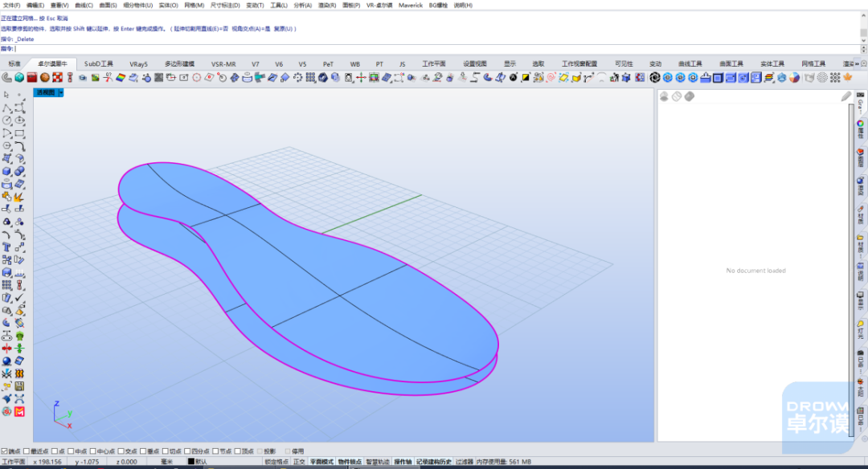The height and width of the screenshot is (469, 868).
Task: Toggle 物件锁点 in the status bar
Action: [350, 461]
